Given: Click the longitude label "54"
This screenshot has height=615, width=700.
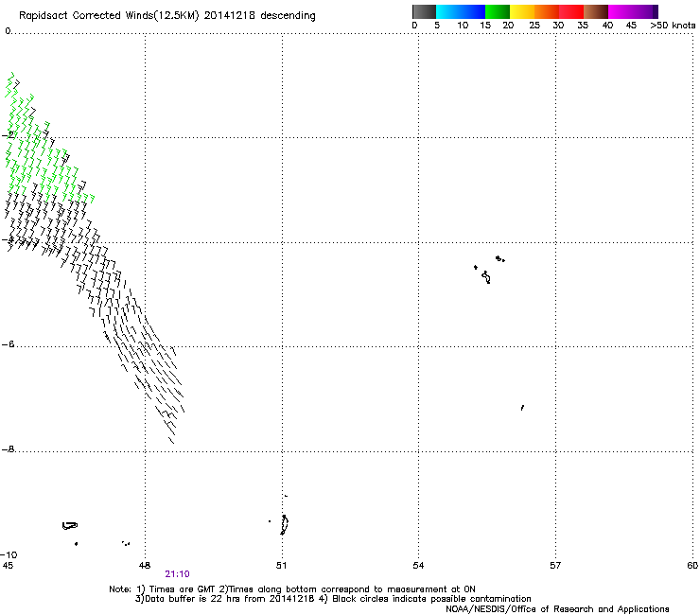Looking at the screenshot, I should [x=418, y=566].
